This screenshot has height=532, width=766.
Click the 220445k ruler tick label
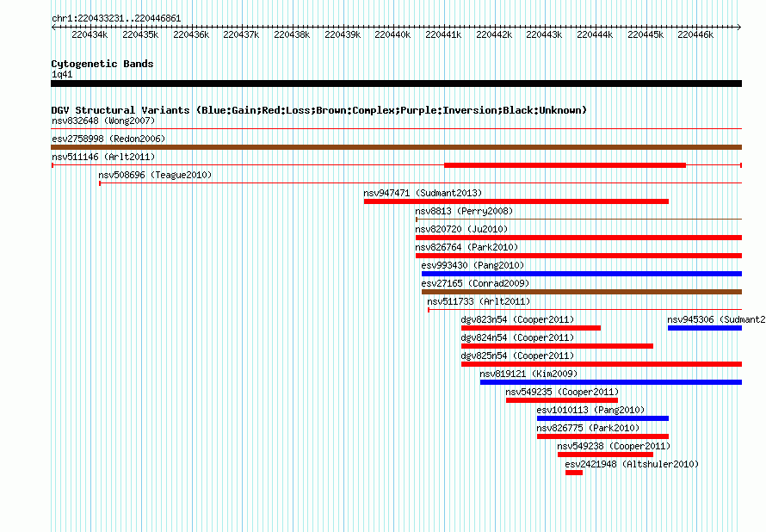[646, 34]
